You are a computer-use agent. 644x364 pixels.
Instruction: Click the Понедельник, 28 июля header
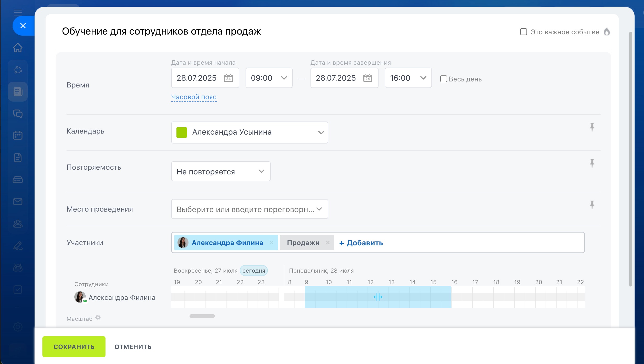[x=321, y=271]
